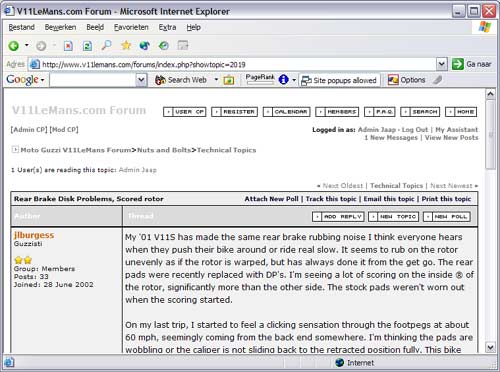Click Print this topic link
The height and width of the screenshot is (372, 500).
pyautogui.click(x=446, y=199)
